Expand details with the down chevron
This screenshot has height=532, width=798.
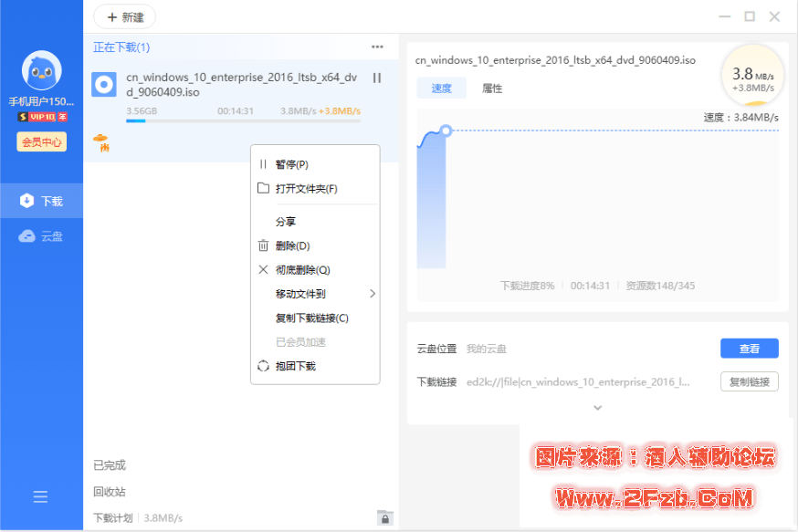[x=597, y=407]
